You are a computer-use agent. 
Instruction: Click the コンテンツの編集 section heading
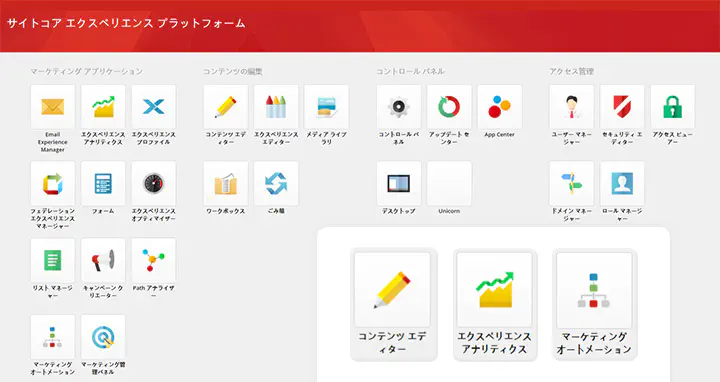pos(233,72)
